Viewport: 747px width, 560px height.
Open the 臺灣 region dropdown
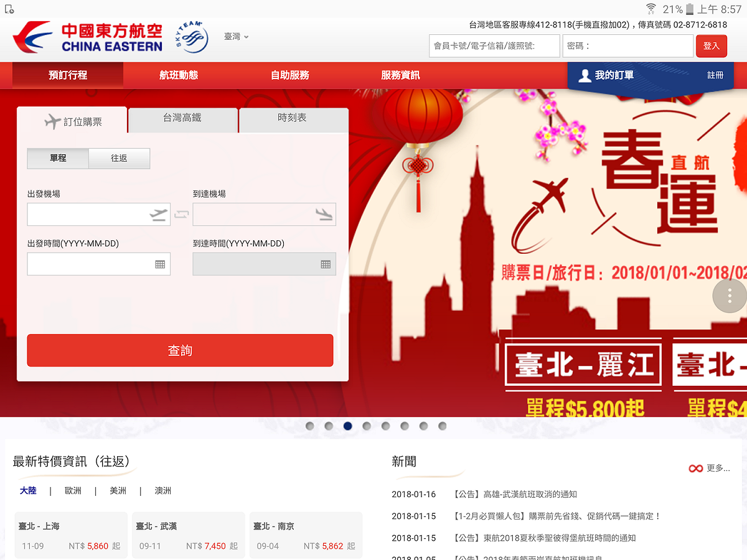pos(237,37)
